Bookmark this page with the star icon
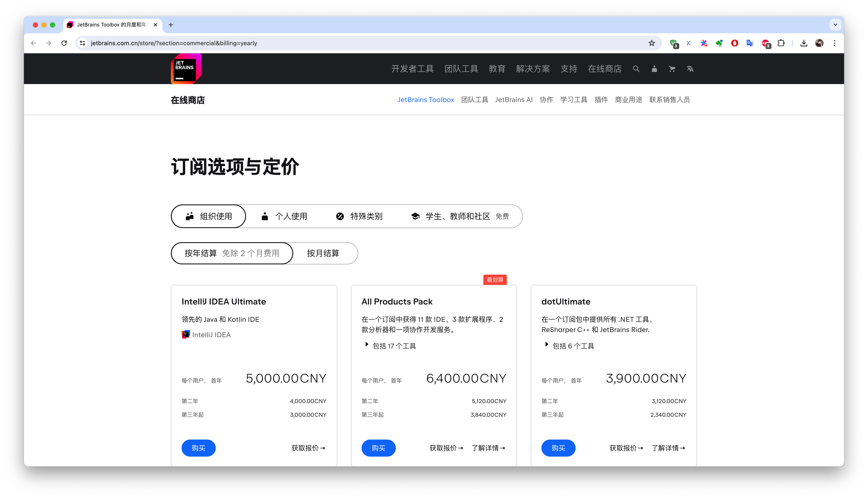The image size is (868, 498). coord(651,43)
